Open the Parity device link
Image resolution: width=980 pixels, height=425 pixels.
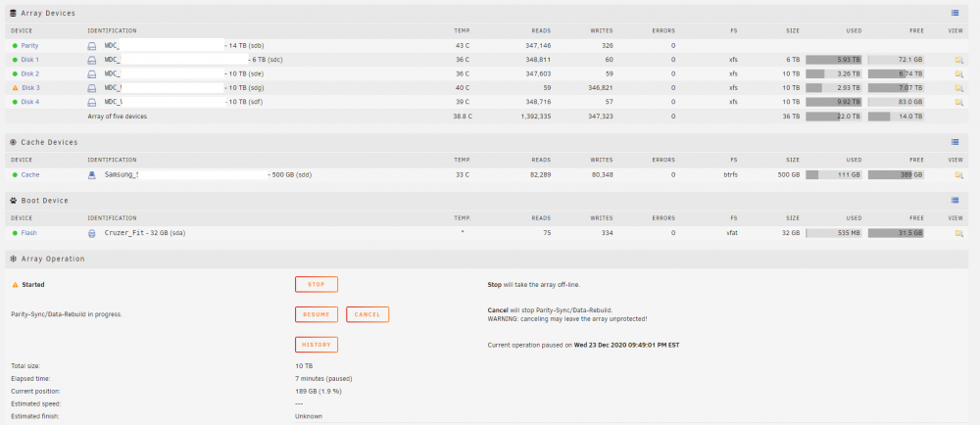tap(30, 46)
